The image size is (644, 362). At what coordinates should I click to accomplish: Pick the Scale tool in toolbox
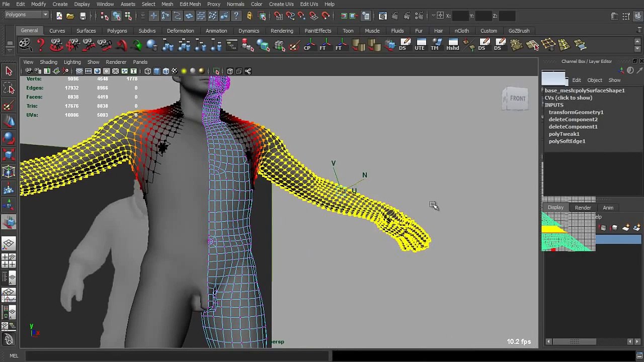coord(9,155)
